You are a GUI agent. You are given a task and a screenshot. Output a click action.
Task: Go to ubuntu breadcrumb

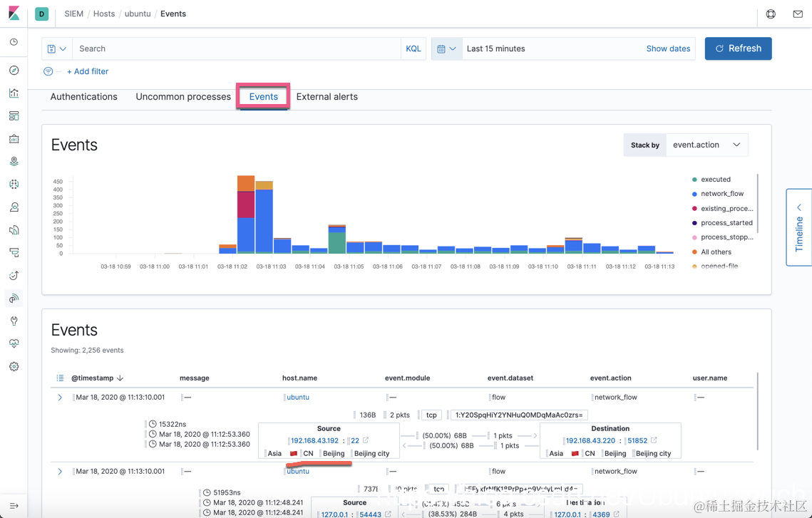(138, 14)
